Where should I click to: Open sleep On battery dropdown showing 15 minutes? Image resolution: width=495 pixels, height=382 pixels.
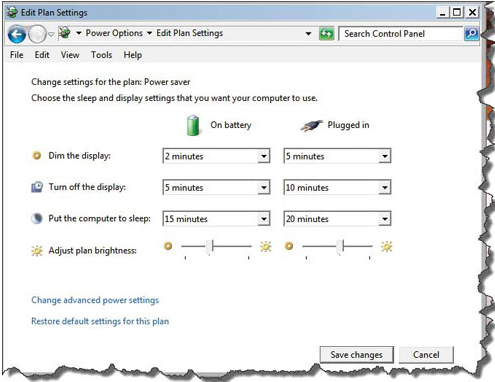(216, 219)
